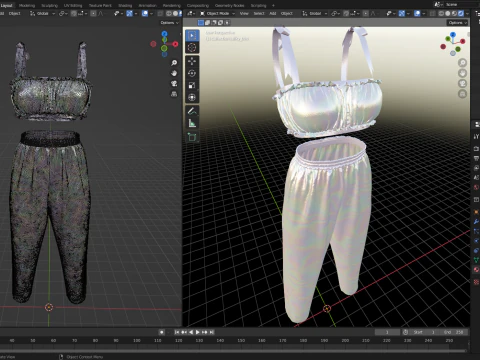
Task: Click the End frame field showing 250
Action: point(453,332)
